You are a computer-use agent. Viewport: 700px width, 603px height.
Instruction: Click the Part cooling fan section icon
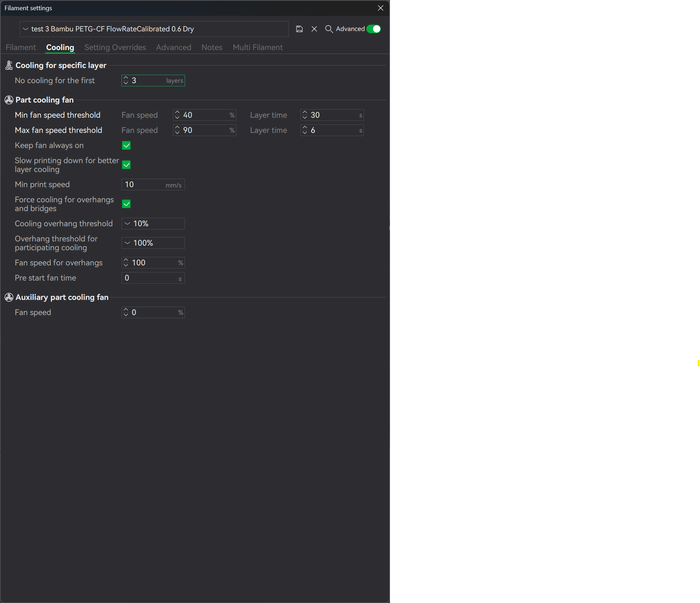coord(9,100)
